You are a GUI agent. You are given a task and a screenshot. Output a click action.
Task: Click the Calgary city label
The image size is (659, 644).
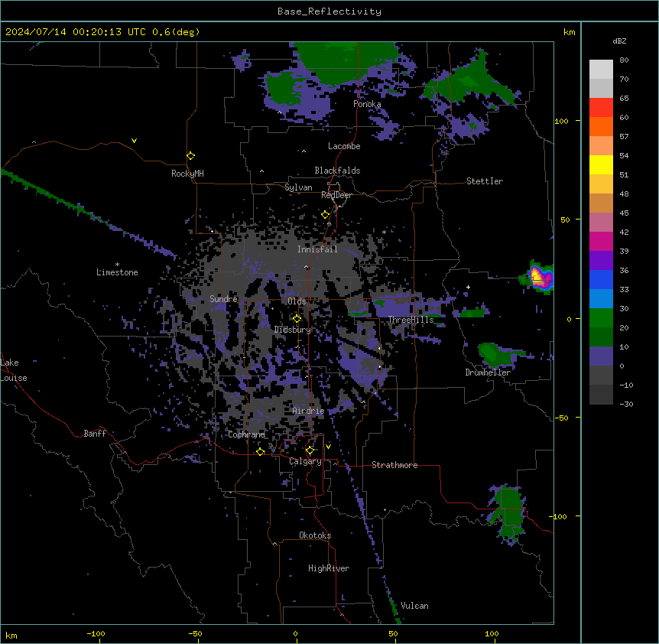(x=306, y=461)
